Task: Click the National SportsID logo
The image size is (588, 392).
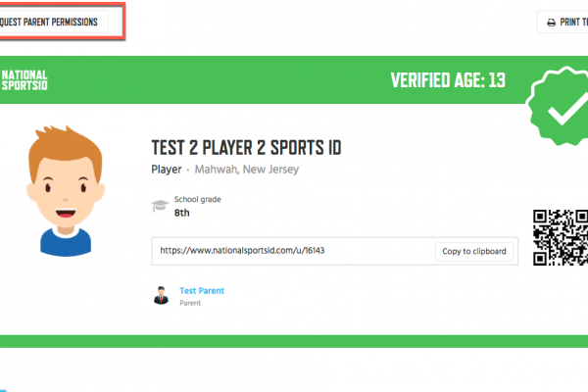Action: coord(24,80)
